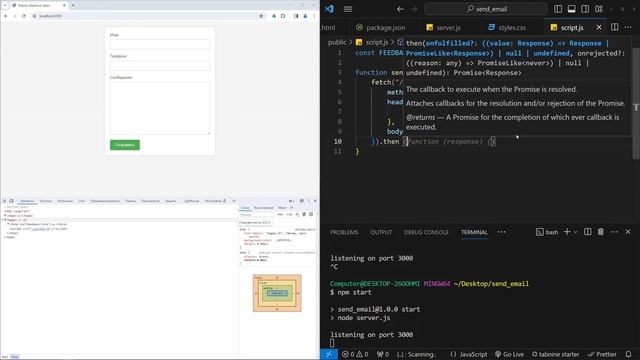The image size is (640, 360).
Task: Click the box model diagram in DevTools
Action: 277,293
